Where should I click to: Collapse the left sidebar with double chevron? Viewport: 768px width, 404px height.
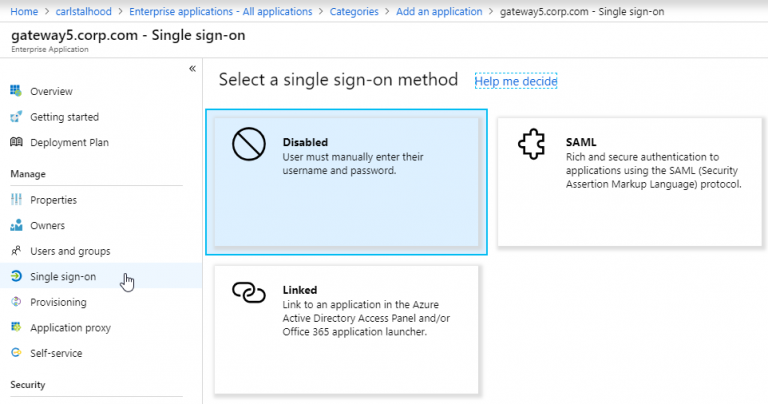coord(192,68)
